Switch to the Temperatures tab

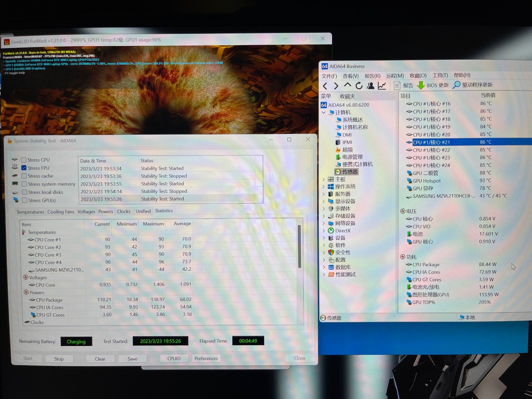[x=30, y=212]
